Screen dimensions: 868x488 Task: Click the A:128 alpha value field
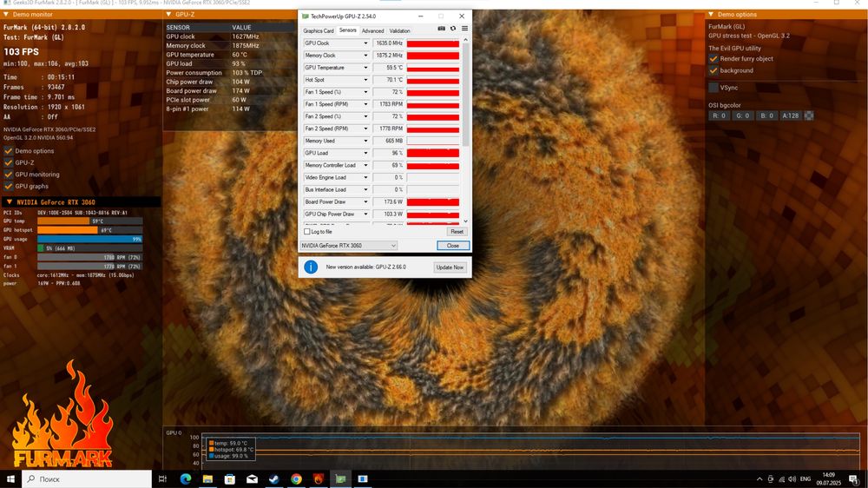point(791,115)
